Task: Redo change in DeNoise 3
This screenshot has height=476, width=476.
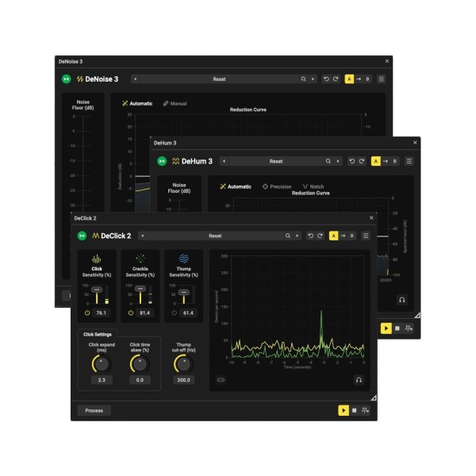Action: (336, 79)
